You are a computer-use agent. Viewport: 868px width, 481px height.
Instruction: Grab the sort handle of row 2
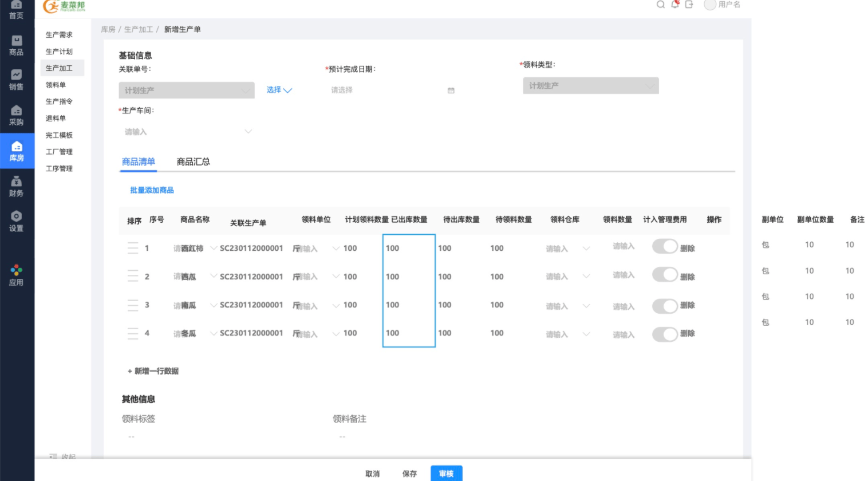point(133,276)
